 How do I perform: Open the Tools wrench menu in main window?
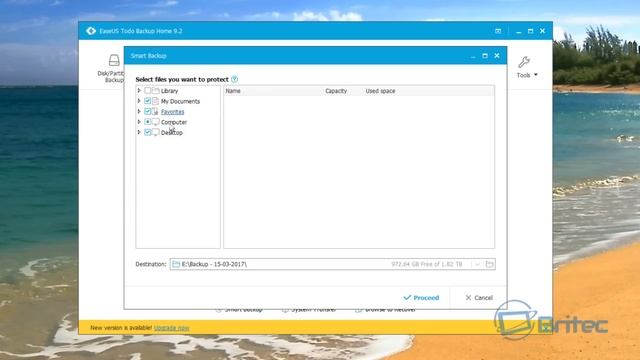(x=524, y=62)
